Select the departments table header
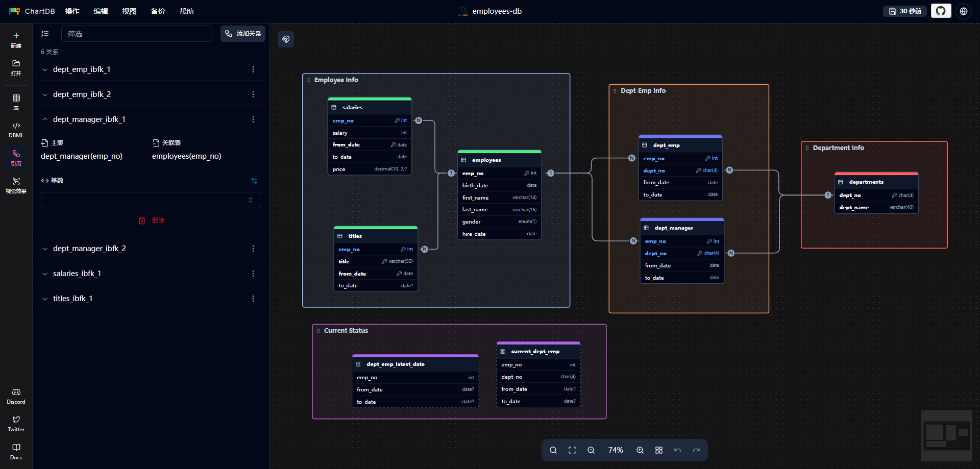Viewport: 980px width, 469px height. [876, 182]
